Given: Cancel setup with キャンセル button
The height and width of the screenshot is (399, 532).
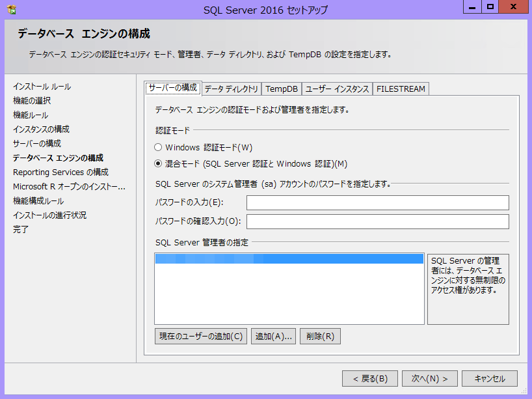Looking at the screenshot, I should [x=490, y=378].
